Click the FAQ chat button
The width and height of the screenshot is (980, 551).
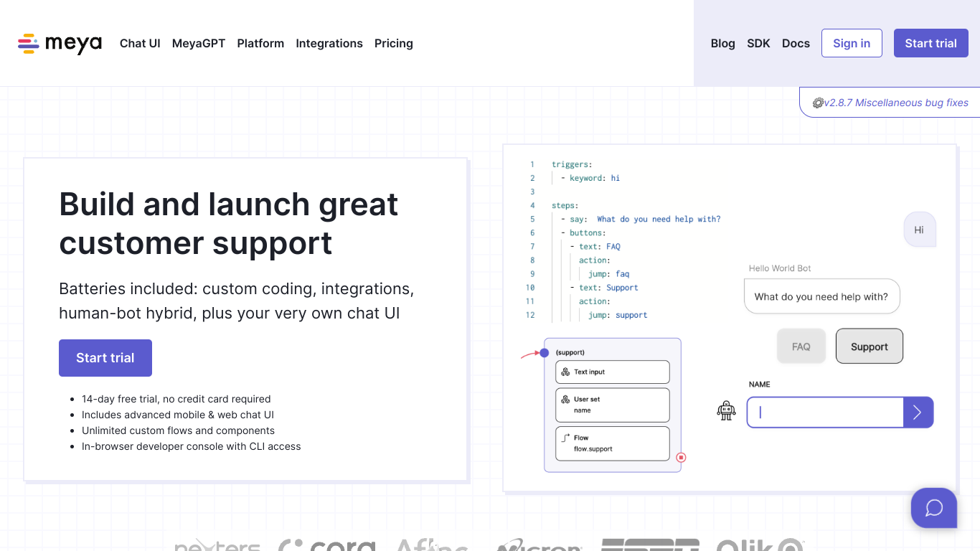coord(801,347)
